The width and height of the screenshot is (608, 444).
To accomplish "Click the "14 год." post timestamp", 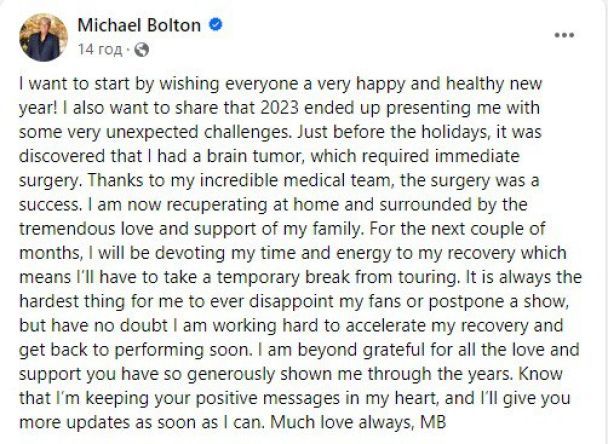I will click(101, 49).
